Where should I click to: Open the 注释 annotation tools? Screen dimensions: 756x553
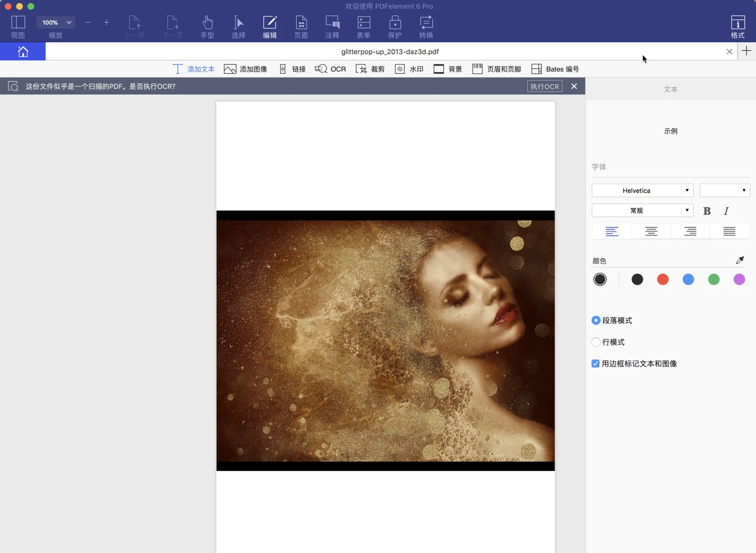coord(332,27)
